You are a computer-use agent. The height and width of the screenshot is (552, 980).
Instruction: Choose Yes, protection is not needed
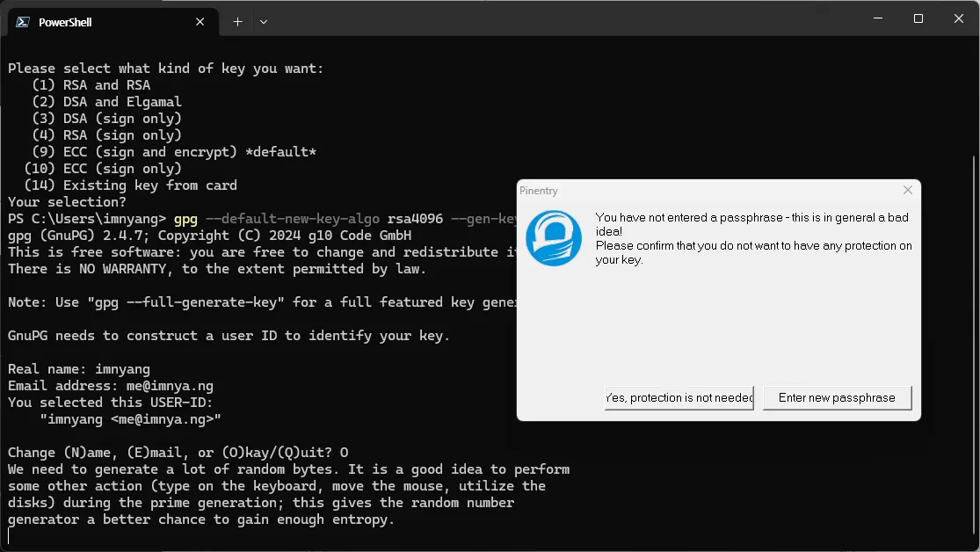click(679, 397)
